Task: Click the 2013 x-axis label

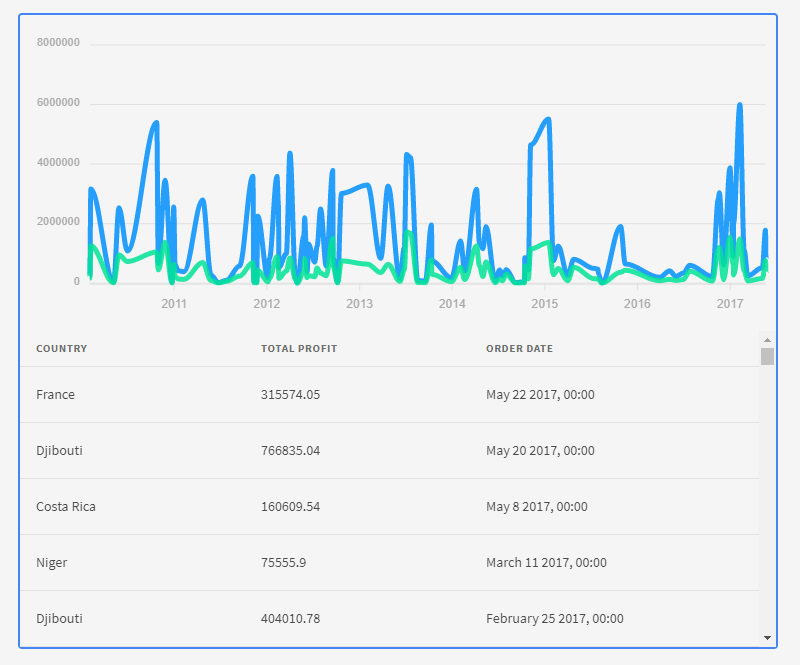Action: [x=359, y=304]
